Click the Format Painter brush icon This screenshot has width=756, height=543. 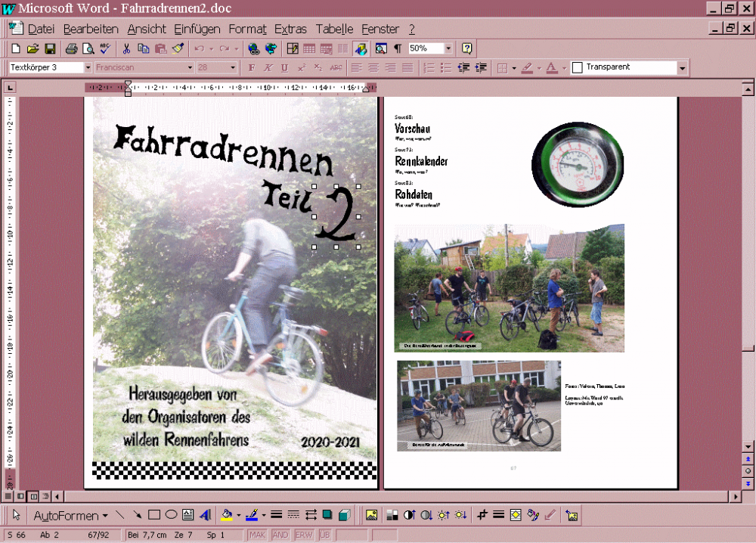click(x=178, y=48)
